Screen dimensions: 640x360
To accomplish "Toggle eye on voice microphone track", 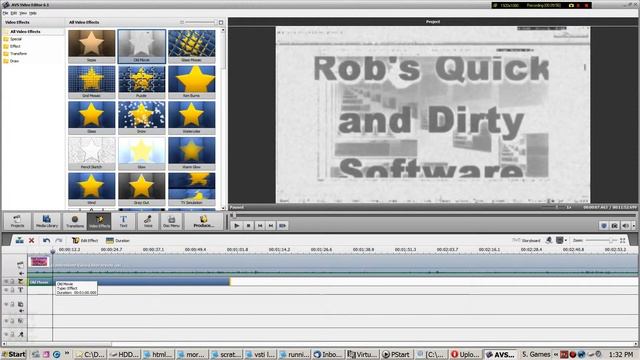I will pos(6,334).
